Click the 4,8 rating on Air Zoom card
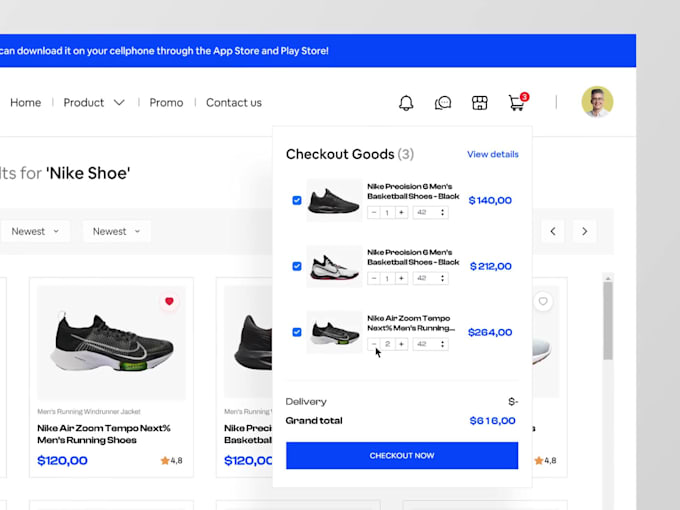The height and width of the screenshot is (510, 680). 172,461
